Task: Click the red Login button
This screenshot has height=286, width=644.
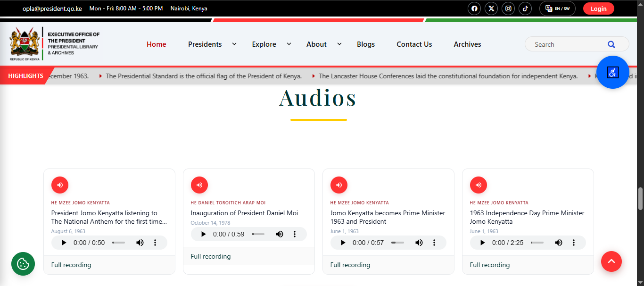Action: [x=599, y=8]
